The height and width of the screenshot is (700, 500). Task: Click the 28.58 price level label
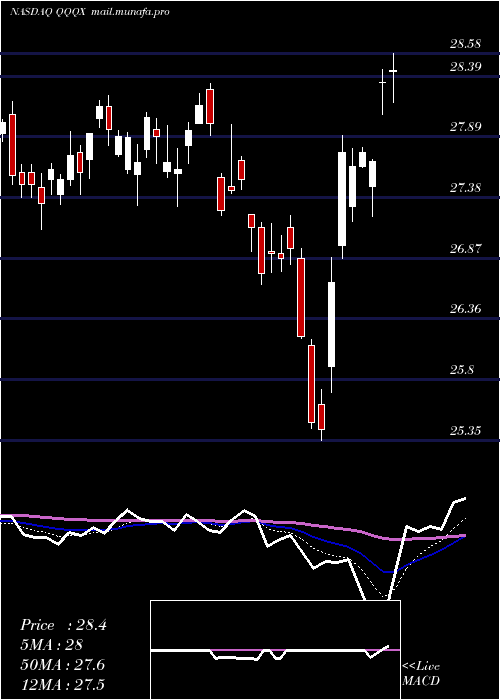coord(466,44)
